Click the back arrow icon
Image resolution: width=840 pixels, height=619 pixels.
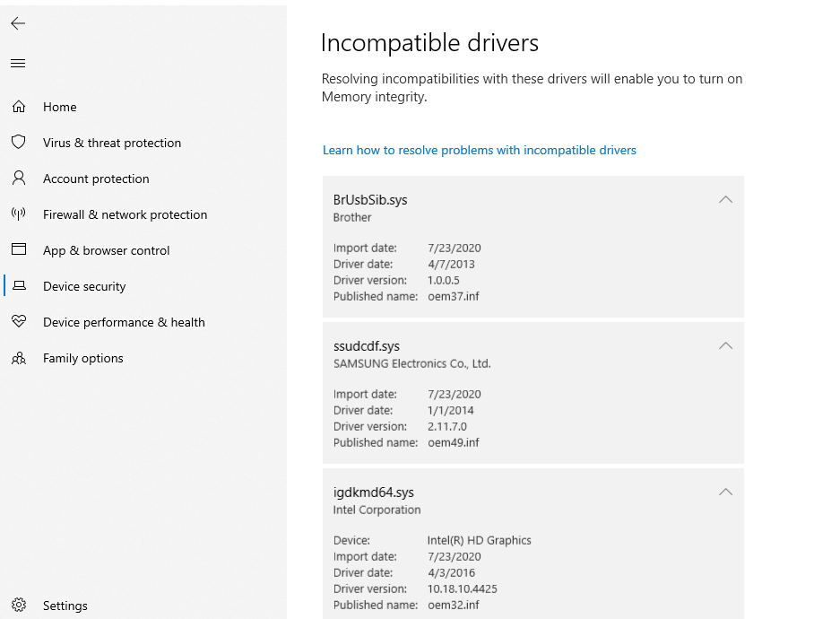(x=18, y=23)
